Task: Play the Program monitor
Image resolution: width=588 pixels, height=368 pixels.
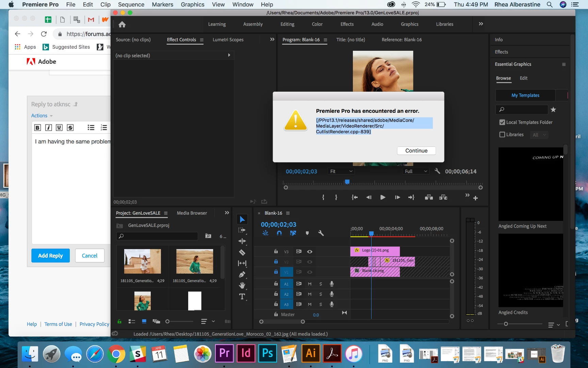Action: (x=383, y=197)
